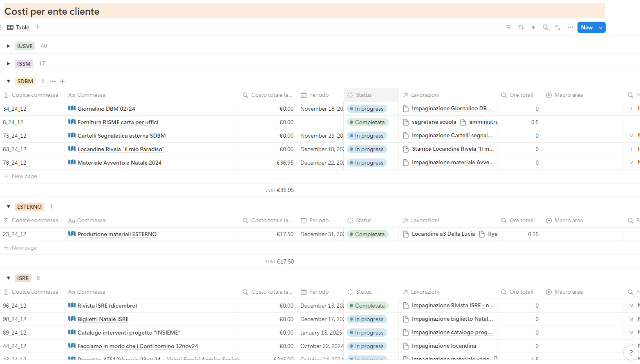The image size is (640, 364).
Task: Expand the IUSVE group
Action: 8,46
